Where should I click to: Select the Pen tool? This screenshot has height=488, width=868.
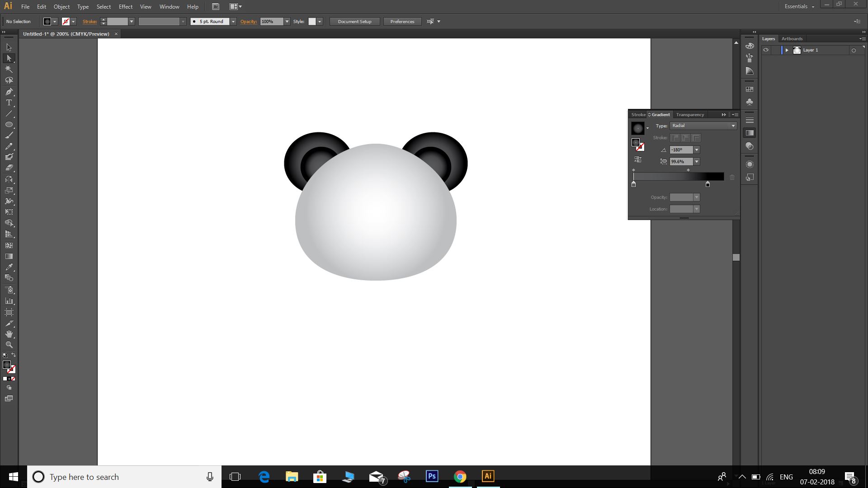9,92
